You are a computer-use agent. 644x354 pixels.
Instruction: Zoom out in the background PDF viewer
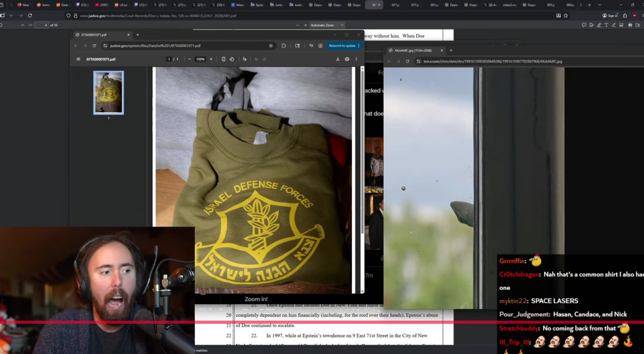[x=297, y=25]
